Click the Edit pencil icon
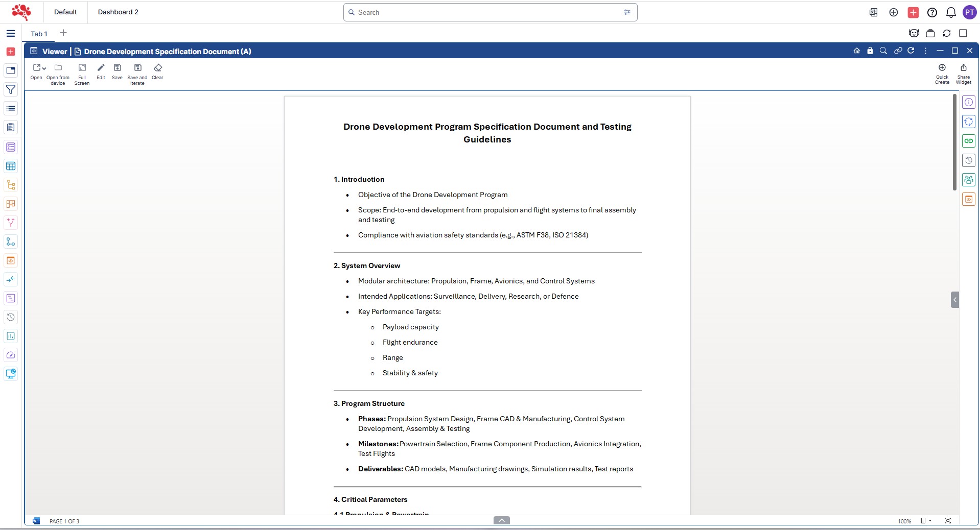 (x=101, y=68)
